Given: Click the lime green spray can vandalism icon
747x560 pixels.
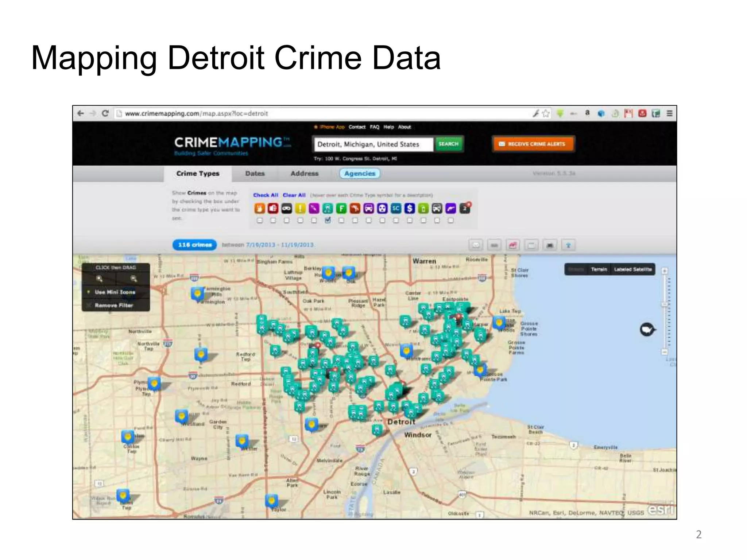Looking at the screenshot, I should pos(423,208).
